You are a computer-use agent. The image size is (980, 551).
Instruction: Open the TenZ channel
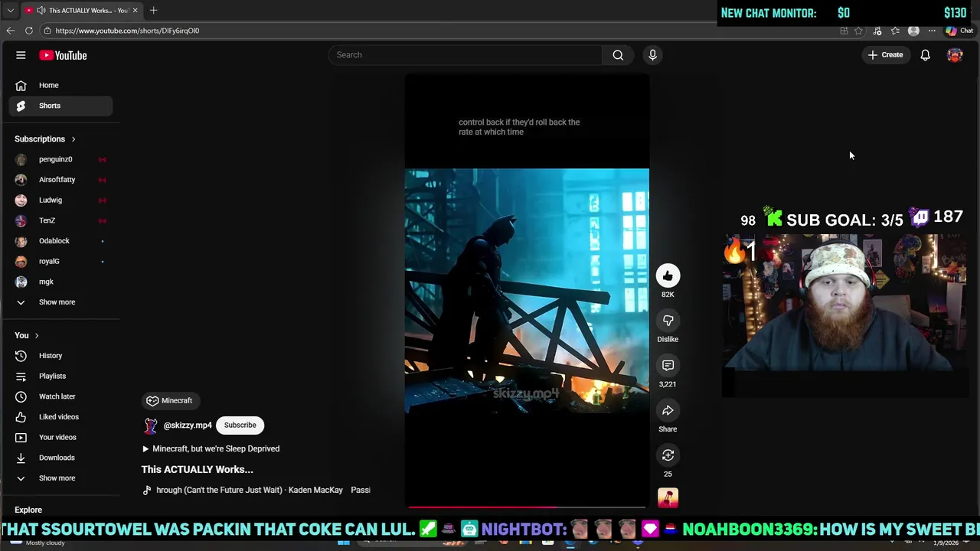[x=60, y=220]
